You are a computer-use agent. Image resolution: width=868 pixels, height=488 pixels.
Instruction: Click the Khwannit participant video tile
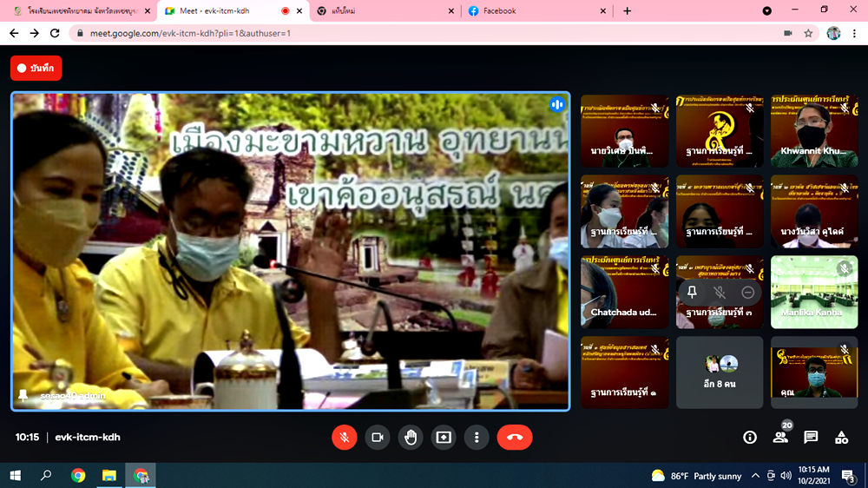[x=813, y=131]
